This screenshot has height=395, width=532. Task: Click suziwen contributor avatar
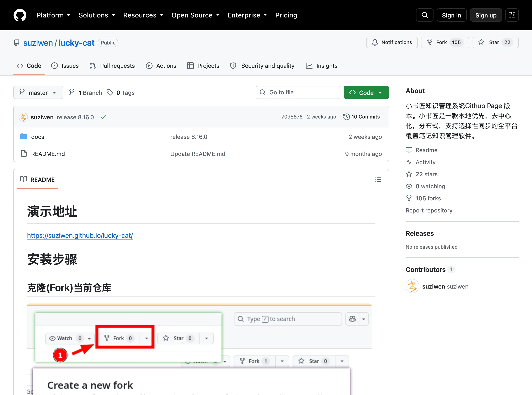412,286
